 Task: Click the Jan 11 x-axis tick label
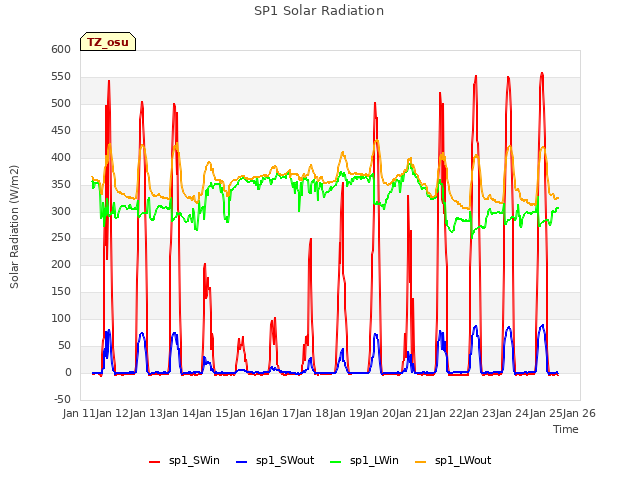tap(79, 413)
